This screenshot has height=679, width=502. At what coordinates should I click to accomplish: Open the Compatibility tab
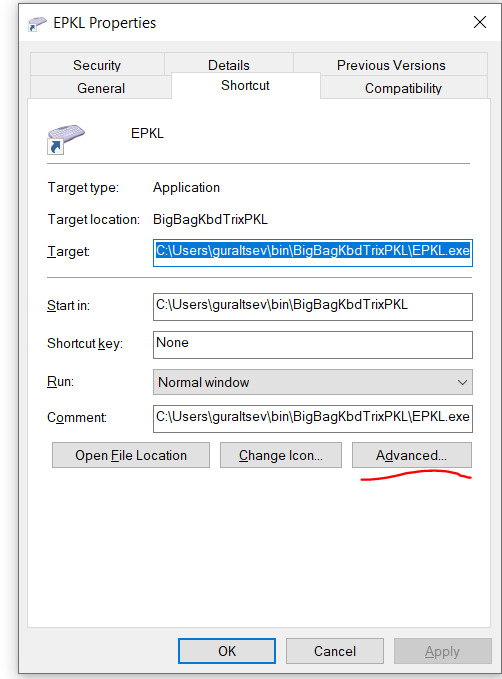[403, 88]
